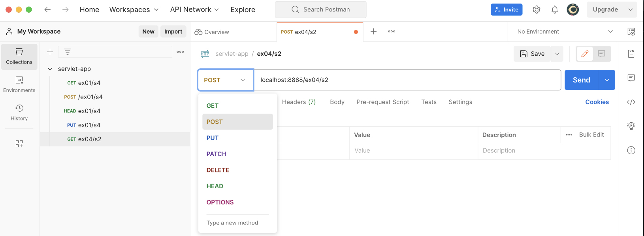Open the configure workspace sidebar grid icon
Viewport: 644px width, 236px height.
[x=19, y=144]
